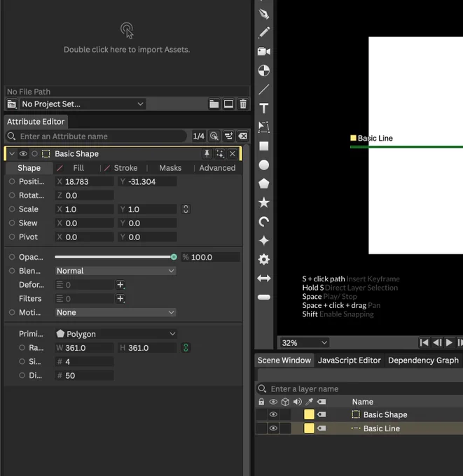Image resolution: width=463 pixels, height=476 pixels.
Task: Select the Camera tool
Action: click(x=263, y=51)
